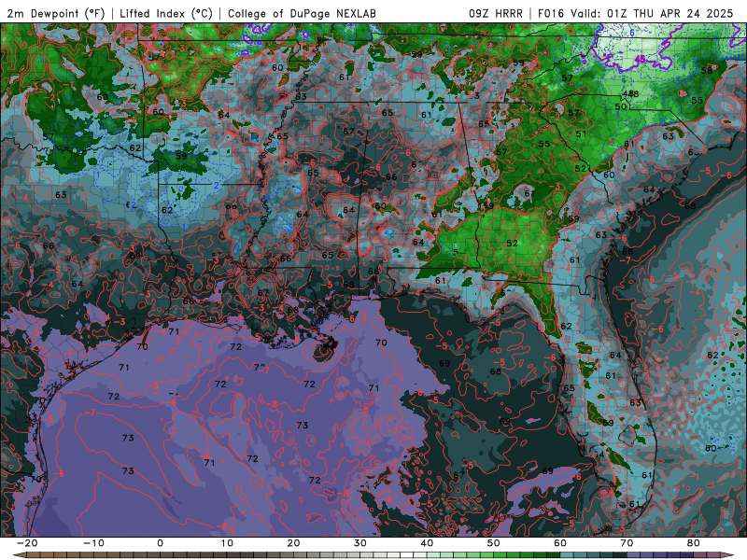
Task: Click the '58' dewpoint value on the map
Action: click(x=707, y=71)
